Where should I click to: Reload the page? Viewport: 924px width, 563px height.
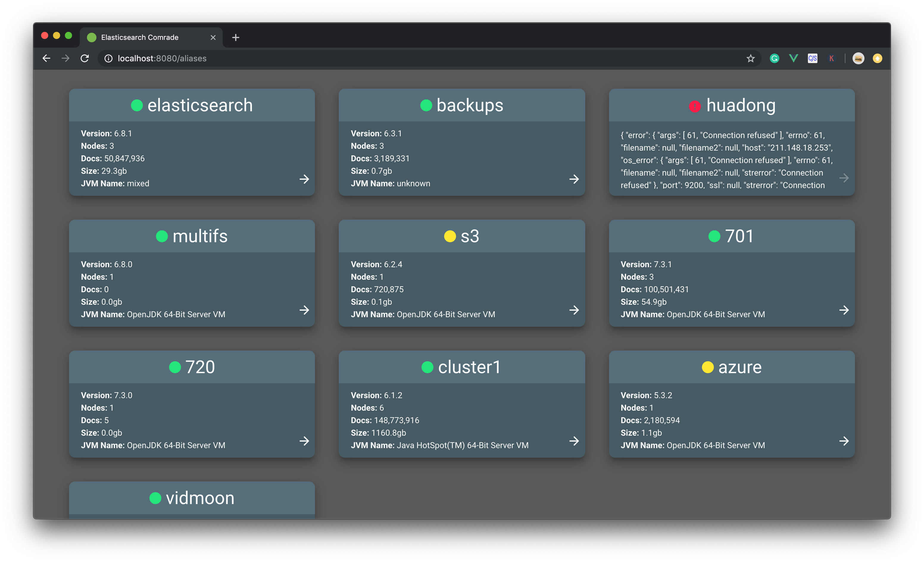tap(85, 59)
